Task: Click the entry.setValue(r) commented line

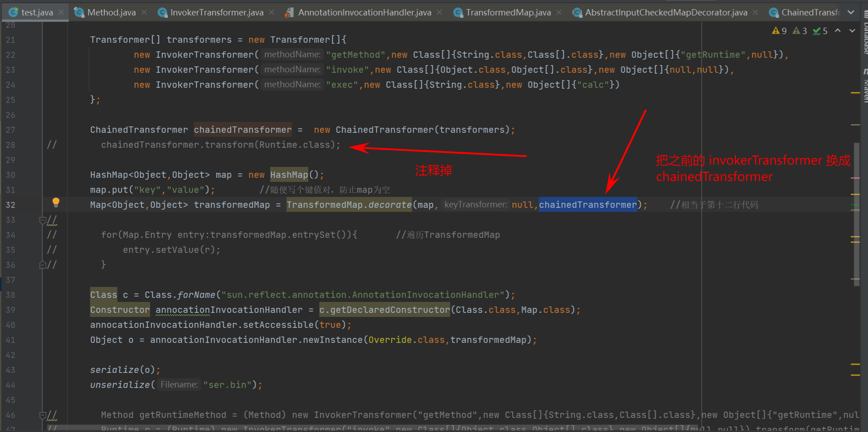Action: click(x=171, y=250)
